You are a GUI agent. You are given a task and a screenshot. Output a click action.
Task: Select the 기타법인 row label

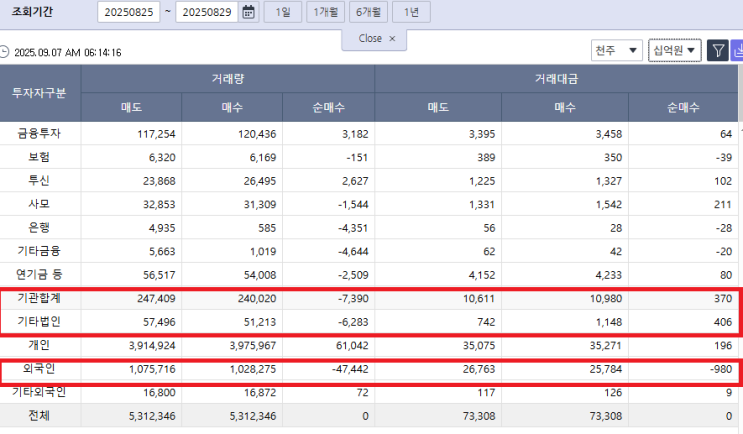(x=39, y=322)
